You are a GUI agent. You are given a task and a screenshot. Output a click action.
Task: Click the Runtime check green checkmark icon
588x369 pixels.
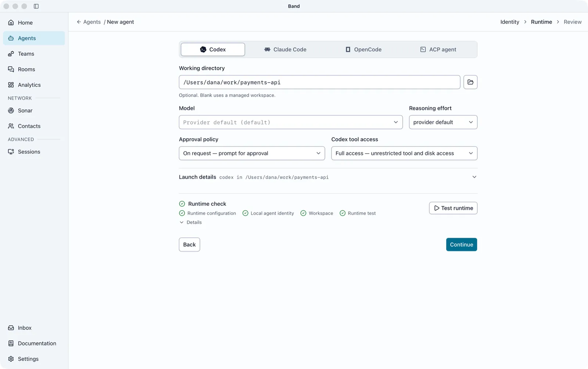click(x=182, y=204)
